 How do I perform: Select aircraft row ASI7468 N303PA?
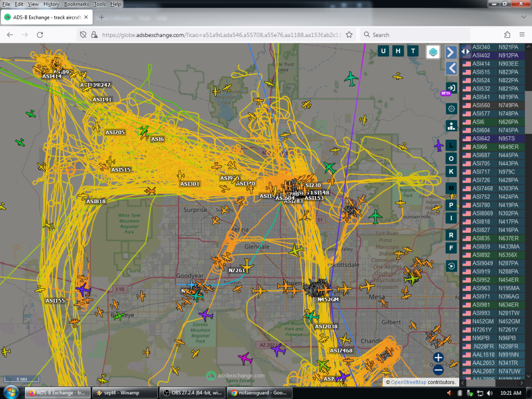pyautogui.click(x=493, y=188)
